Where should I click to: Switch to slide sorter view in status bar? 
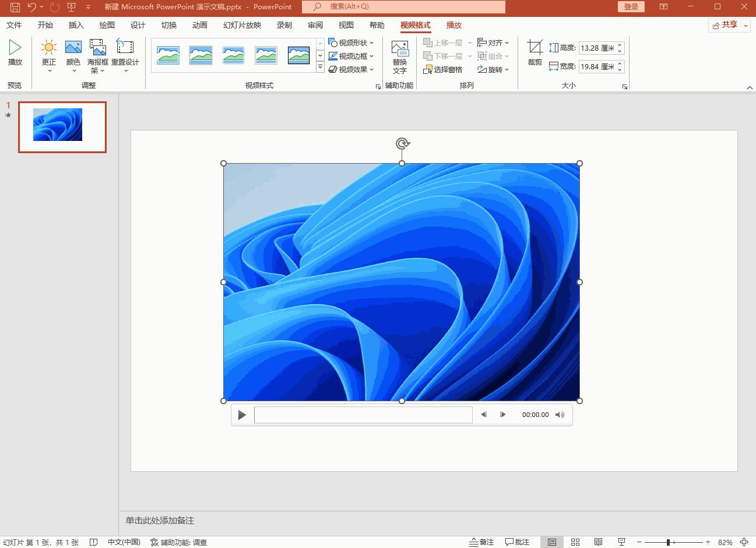coord(575,542)
